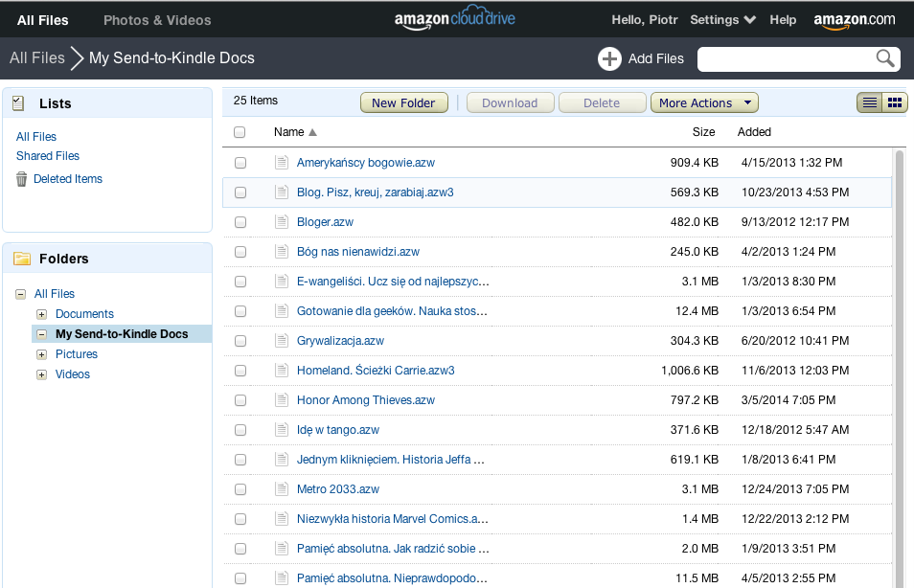This screenshot has width=914, height=588.
Task: Open the Help menu link
Action: point(783,20)
